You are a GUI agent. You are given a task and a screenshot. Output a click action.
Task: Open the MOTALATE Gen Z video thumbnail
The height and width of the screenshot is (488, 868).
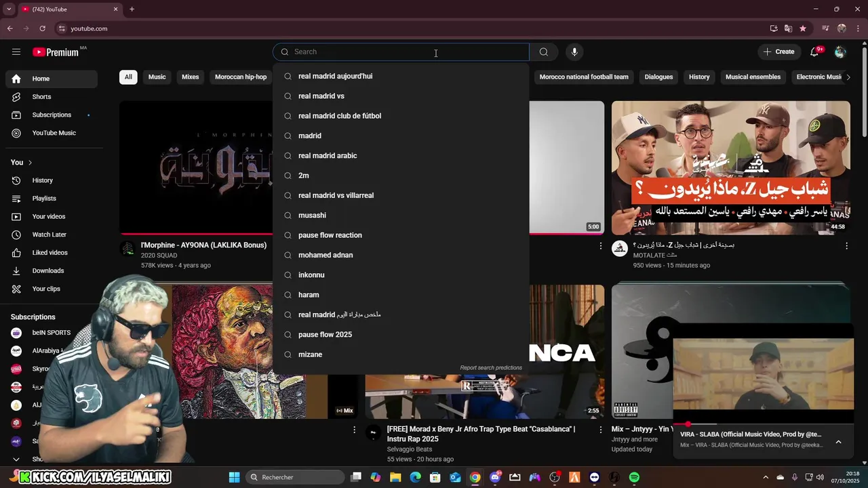click(x=731, y=167)
